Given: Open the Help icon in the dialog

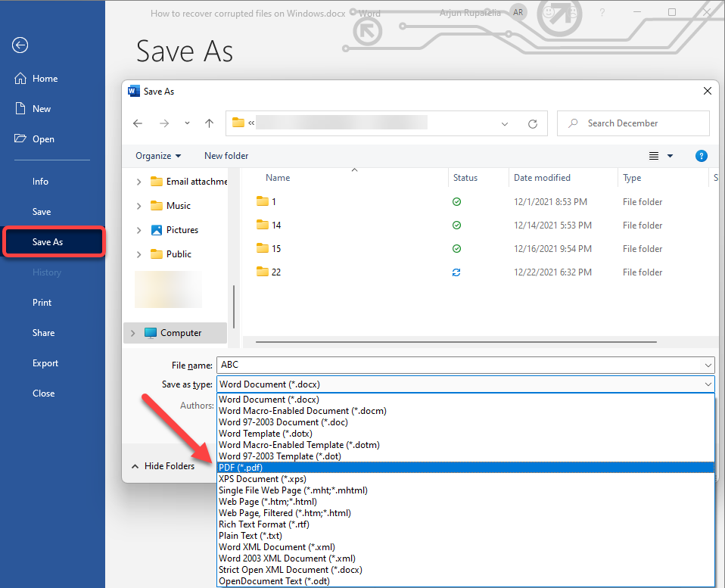Looking at the screenshot, I should pos(701,156).
